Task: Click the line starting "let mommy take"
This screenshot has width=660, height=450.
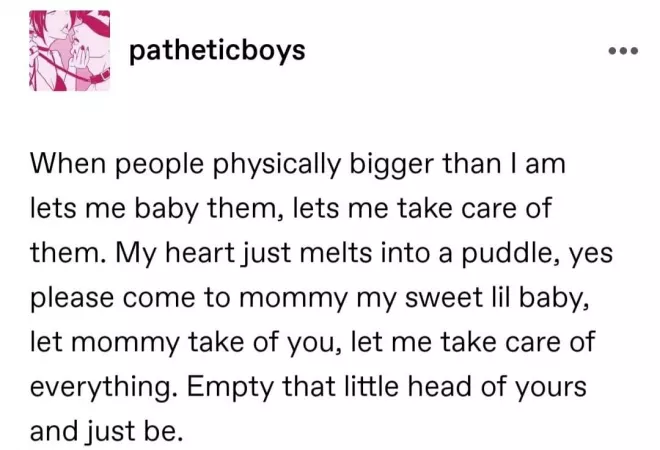Action: tap(311, 343)
